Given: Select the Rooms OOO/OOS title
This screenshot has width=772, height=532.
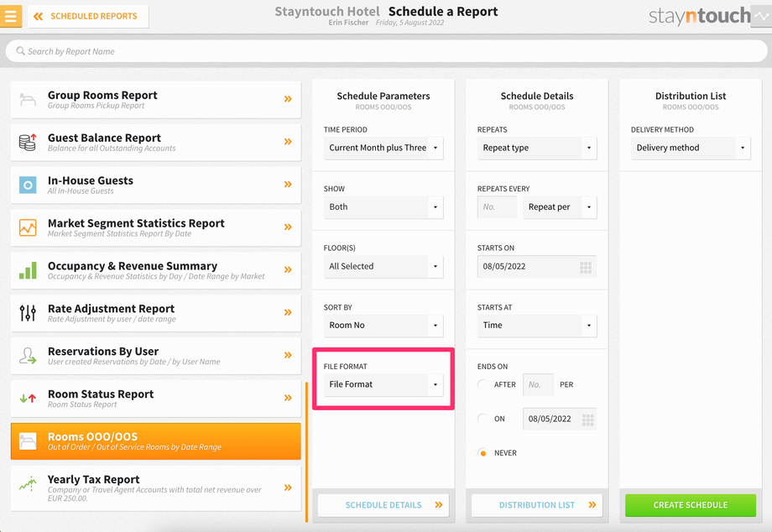Looking at the screenshot, I should point(92,436).
